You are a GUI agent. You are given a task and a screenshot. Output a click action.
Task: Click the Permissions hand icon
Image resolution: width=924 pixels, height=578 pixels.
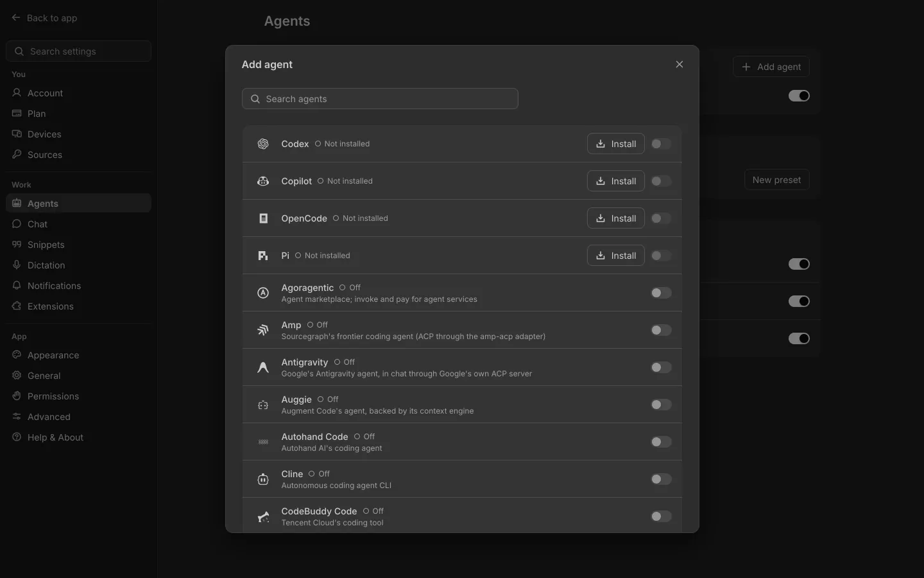point(17,396)
